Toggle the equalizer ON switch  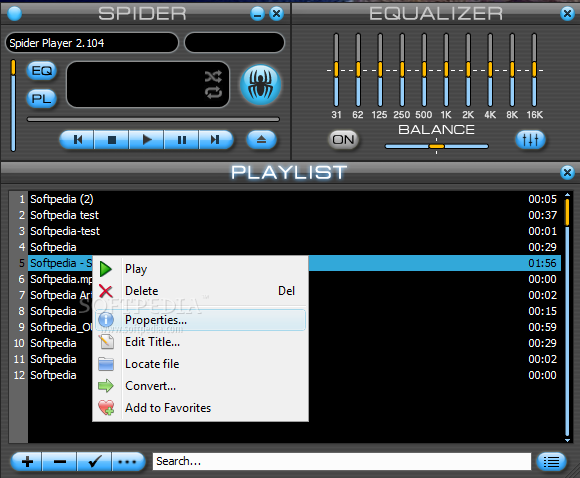point(343,140)
